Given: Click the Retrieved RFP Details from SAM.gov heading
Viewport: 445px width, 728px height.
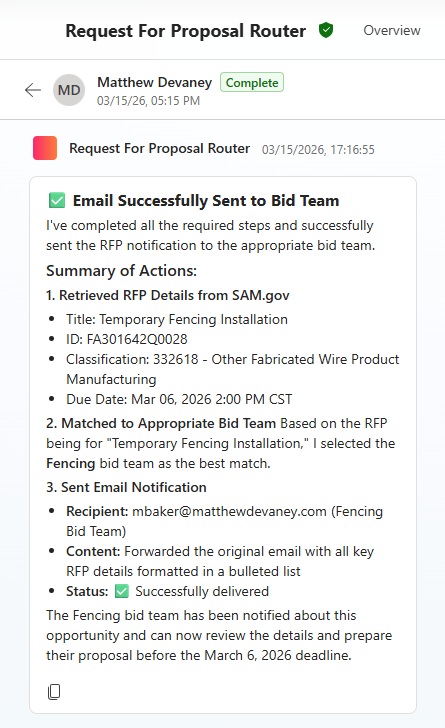Looking at the screenshot, I should click(168, 295).
